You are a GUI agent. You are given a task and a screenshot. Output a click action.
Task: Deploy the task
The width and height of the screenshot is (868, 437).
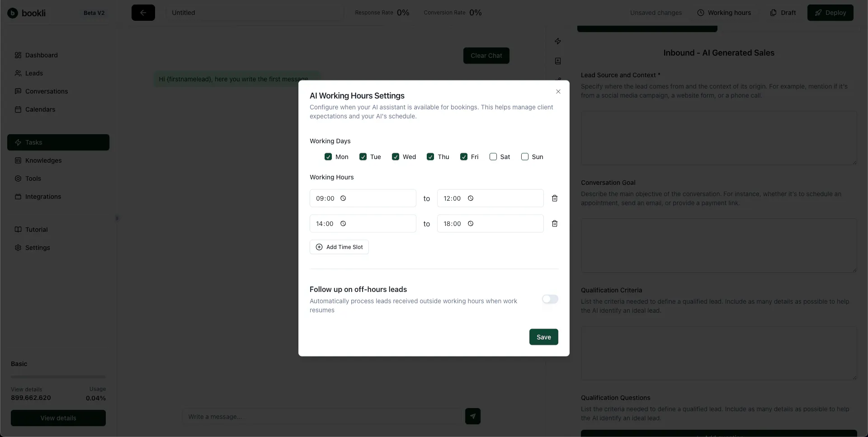point(830,13)
